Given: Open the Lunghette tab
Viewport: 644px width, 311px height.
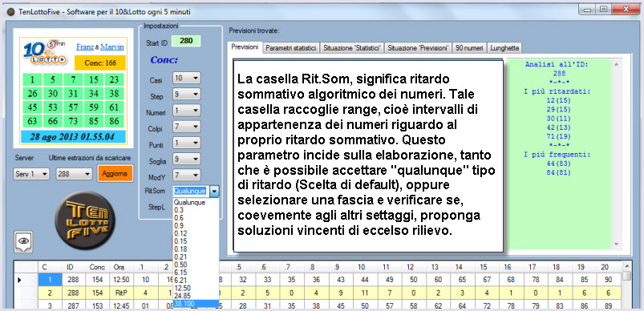Looking at the screenshot, I should [x=504, y=48].
